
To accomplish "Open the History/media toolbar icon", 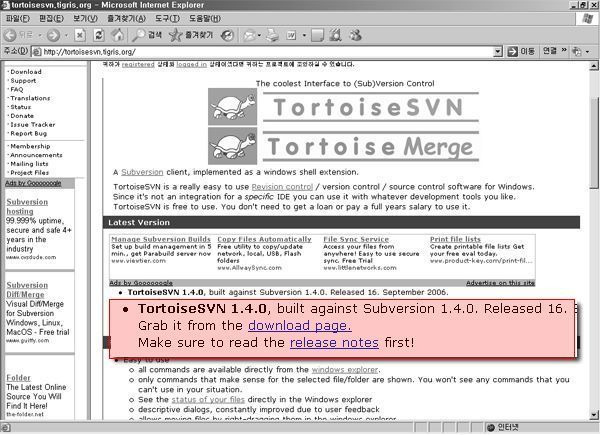I will tap(227, 35).
